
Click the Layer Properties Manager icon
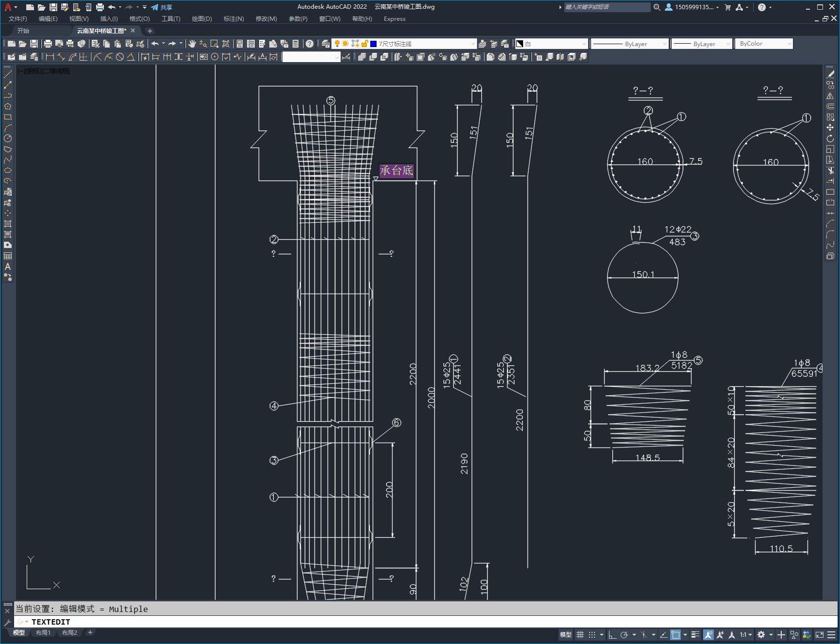[x=326, y=44]
